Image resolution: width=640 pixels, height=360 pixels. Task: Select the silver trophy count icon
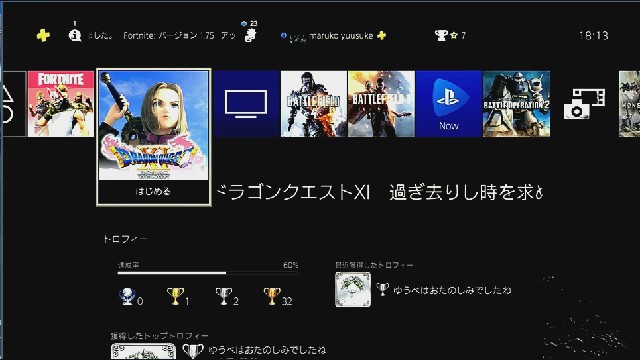(224, 297)
